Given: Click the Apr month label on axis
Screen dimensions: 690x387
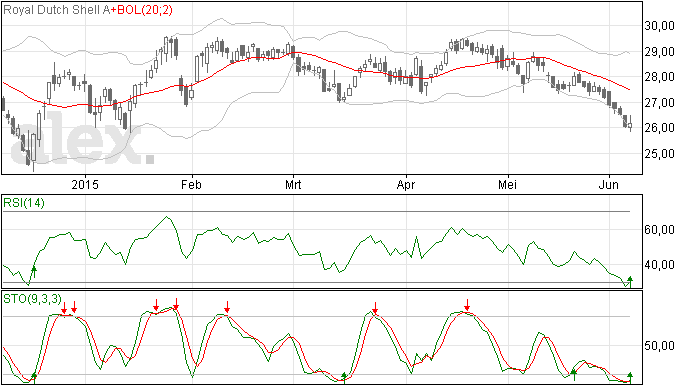Looking at the screenshot, I should [406, 185].
